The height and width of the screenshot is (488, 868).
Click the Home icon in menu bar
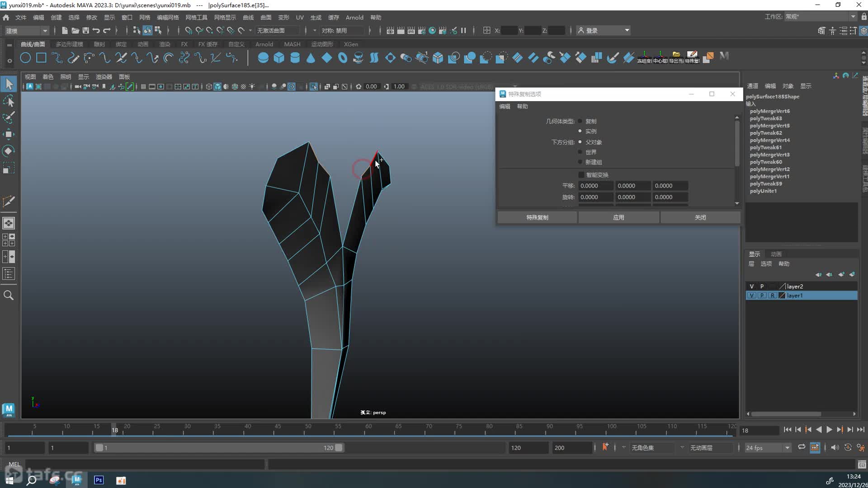pyautogui.click(x=6, y=17)
